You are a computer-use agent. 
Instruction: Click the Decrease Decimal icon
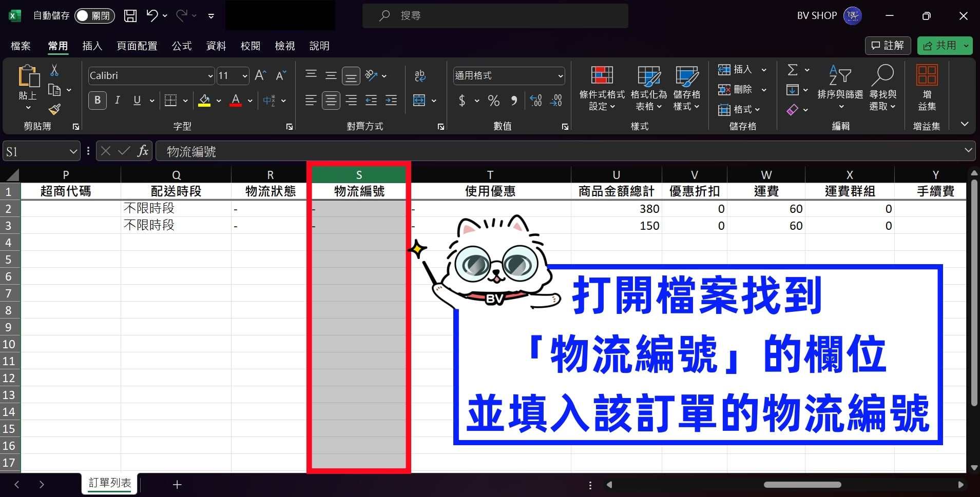pos(556,101)
